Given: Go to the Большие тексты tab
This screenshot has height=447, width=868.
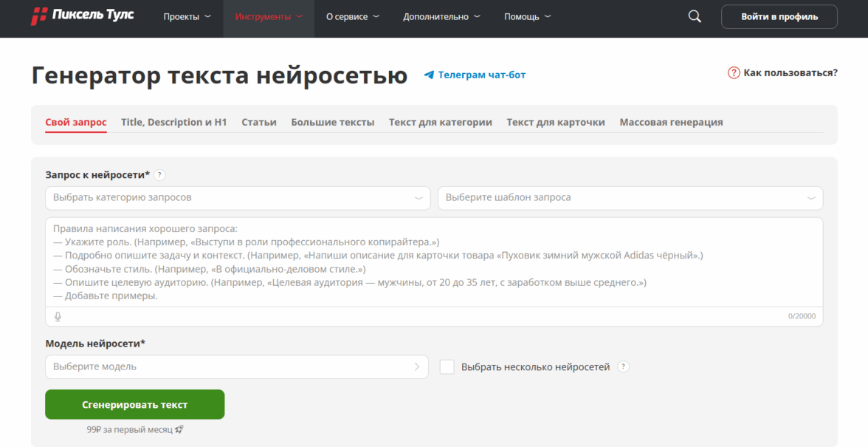Looking at the screenshot, I should click(332, 122).
